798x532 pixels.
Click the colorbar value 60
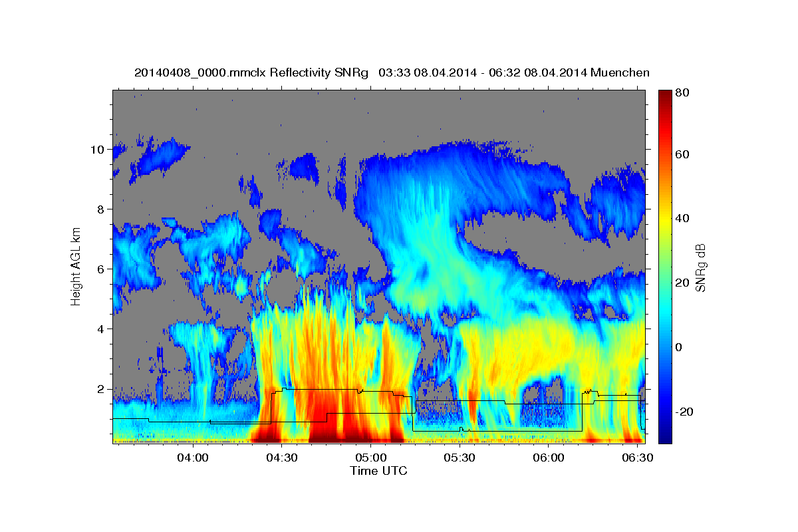pyautogui.click(x=681, y=155)
